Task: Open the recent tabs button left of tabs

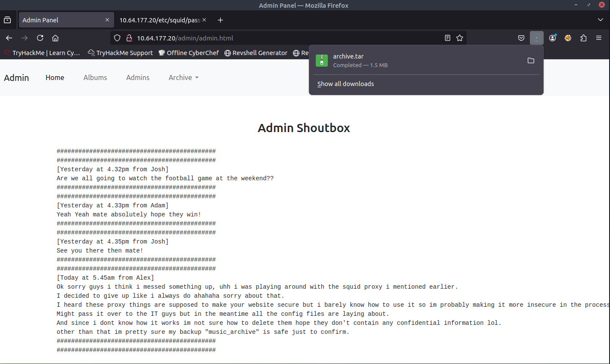Action: click(7, 20)
